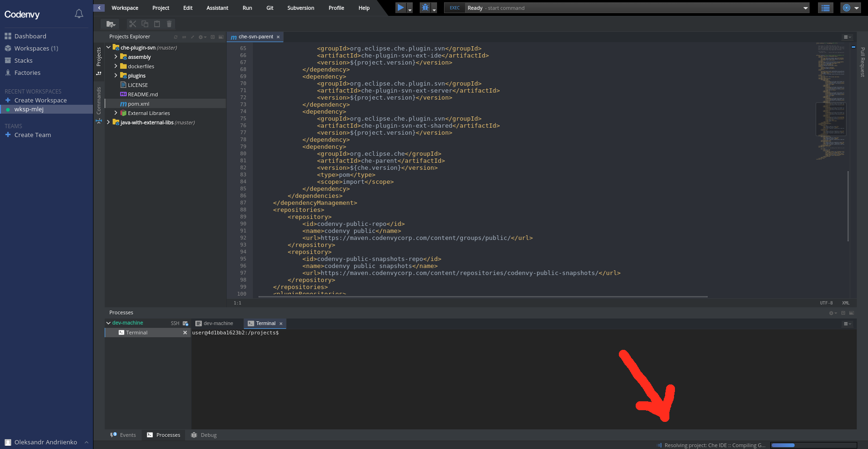This screenshot has width=868, height=449.
Task: Click the EXEC label in the command bar
Action: click(454, 8)
